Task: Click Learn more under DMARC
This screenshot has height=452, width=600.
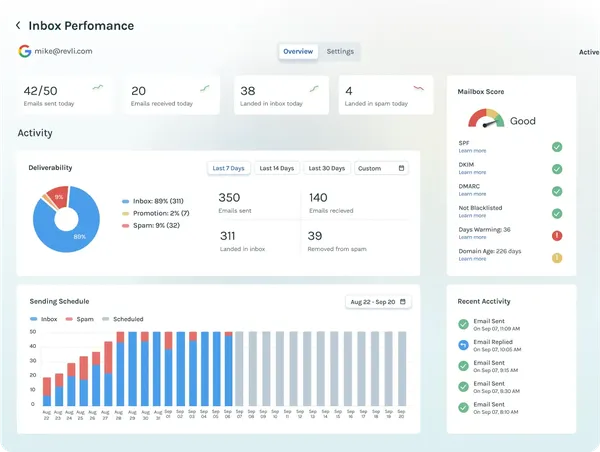Action: point(472,194)
